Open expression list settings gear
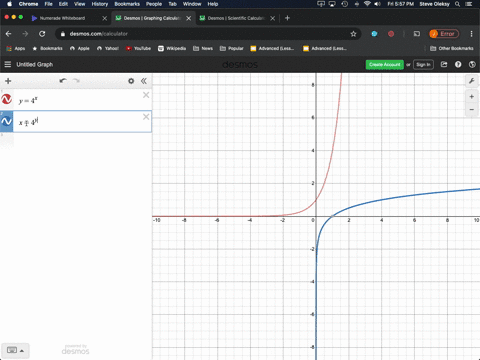The height and width of the screenshot is (360, 480). [x=131, y=81]
